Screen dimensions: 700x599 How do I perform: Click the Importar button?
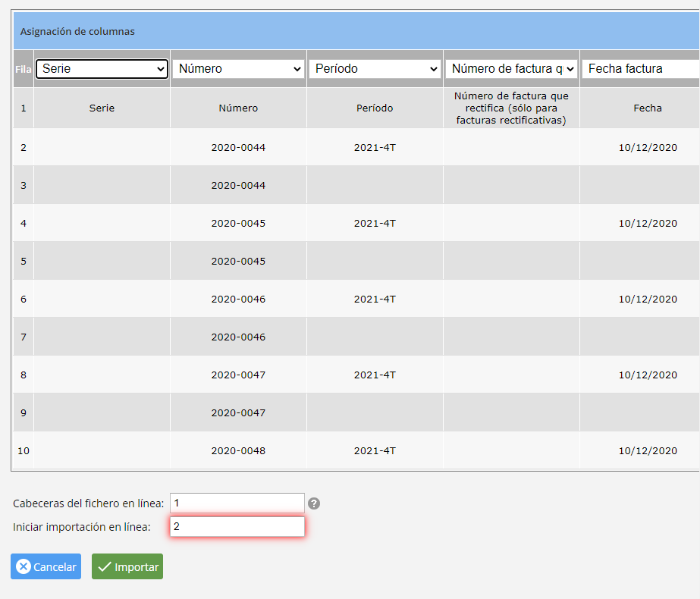[127, 566]
